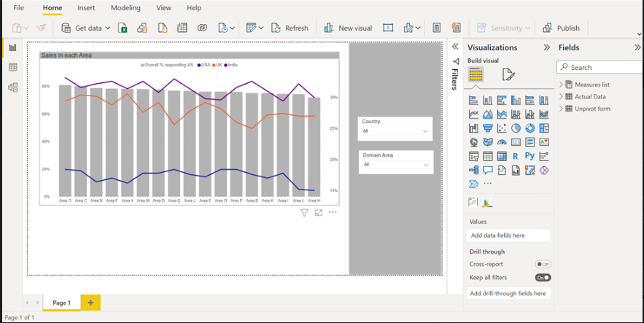Open the Help ribbon tab

pyautogui.click(x=194, y=8)
